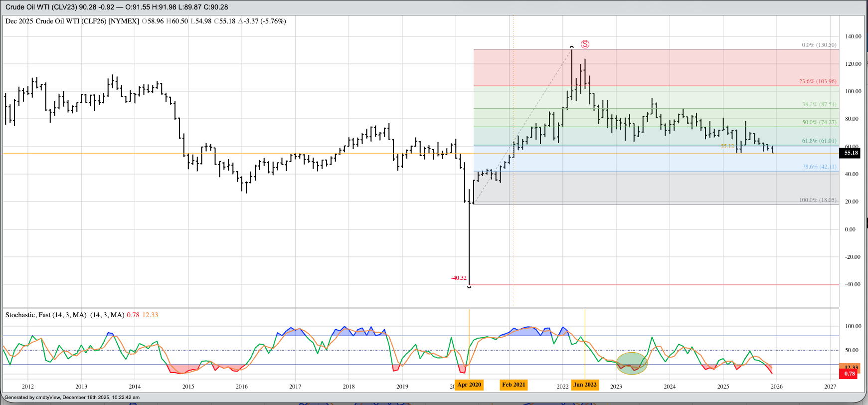
Task: Click the 23.6% (103.96) Fibonacci label
Action: (818, 81)
